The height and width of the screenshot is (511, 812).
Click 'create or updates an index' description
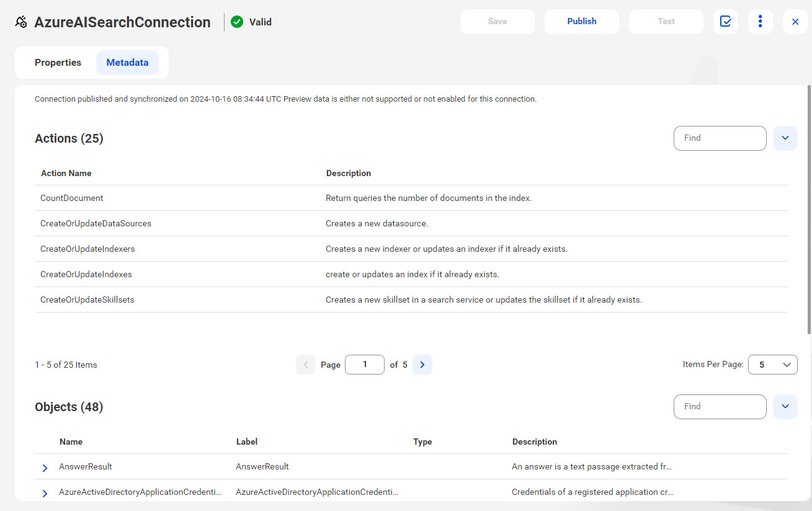pos(413,274)
